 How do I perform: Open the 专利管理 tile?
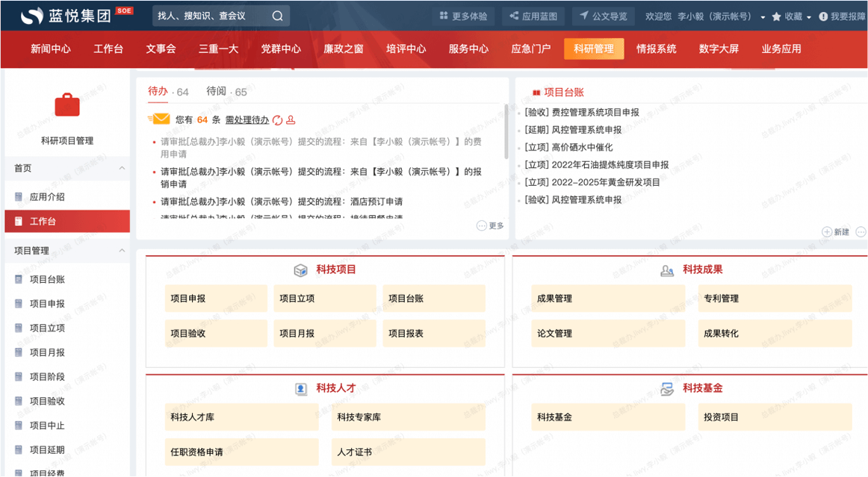point(775,299)
